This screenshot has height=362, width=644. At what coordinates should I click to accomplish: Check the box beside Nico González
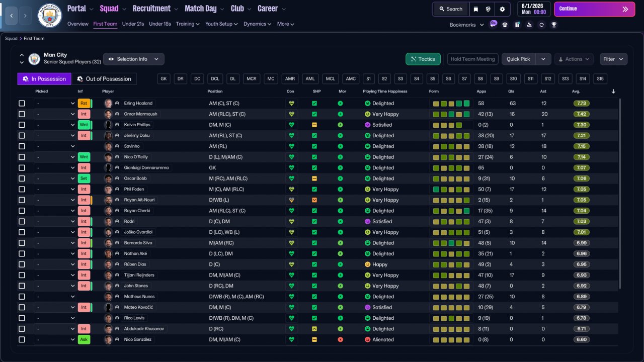(22, 339)
